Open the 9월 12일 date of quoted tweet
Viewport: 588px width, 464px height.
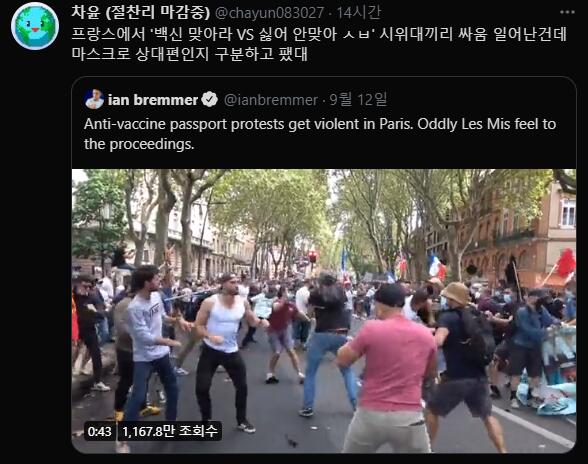point(358,100)
